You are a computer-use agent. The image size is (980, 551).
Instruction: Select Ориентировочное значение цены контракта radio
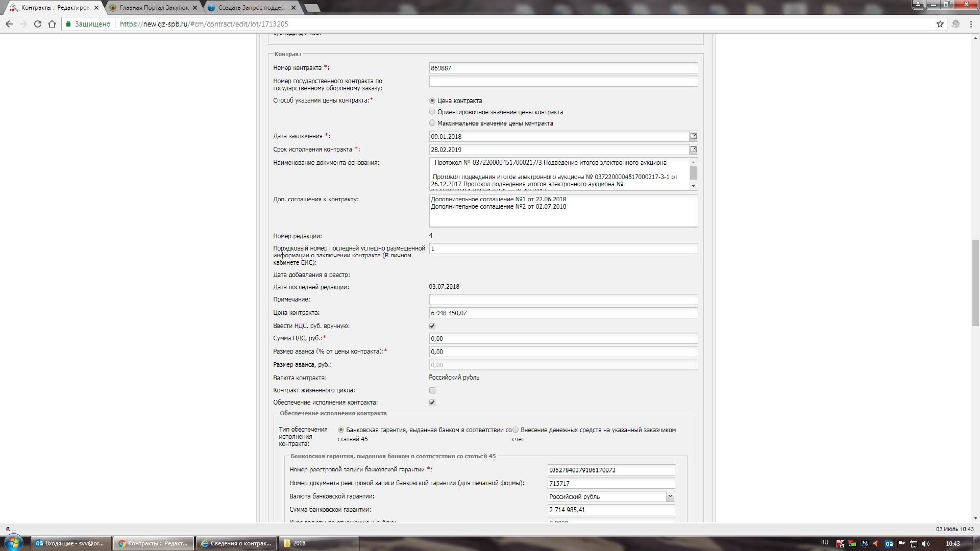432,112
